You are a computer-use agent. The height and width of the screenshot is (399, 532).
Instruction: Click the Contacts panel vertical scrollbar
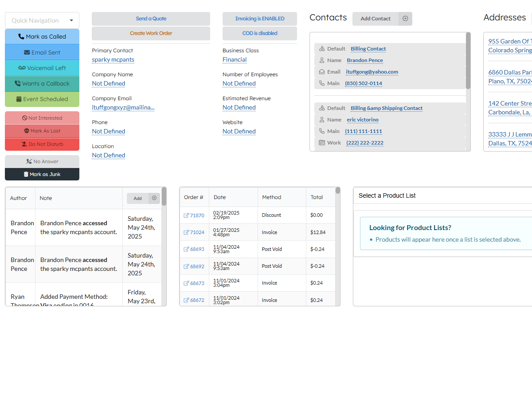point(468,61)
